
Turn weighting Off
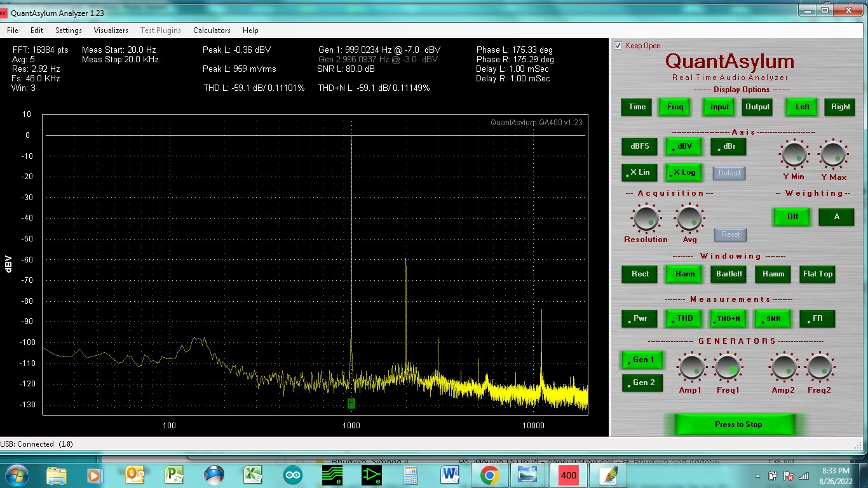(x=792, y=217)
